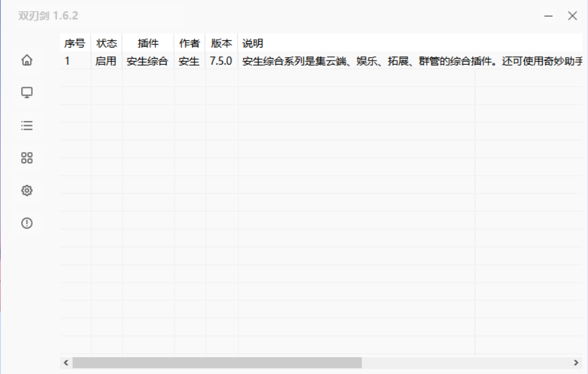
Task: Click the 状态 column header
Action: [106, 43]
